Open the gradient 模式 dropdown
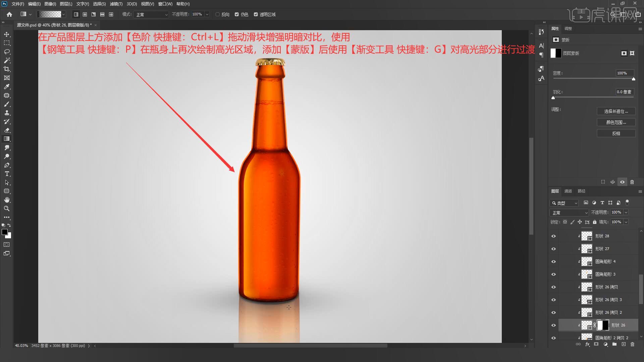 (x=151, y=14)
